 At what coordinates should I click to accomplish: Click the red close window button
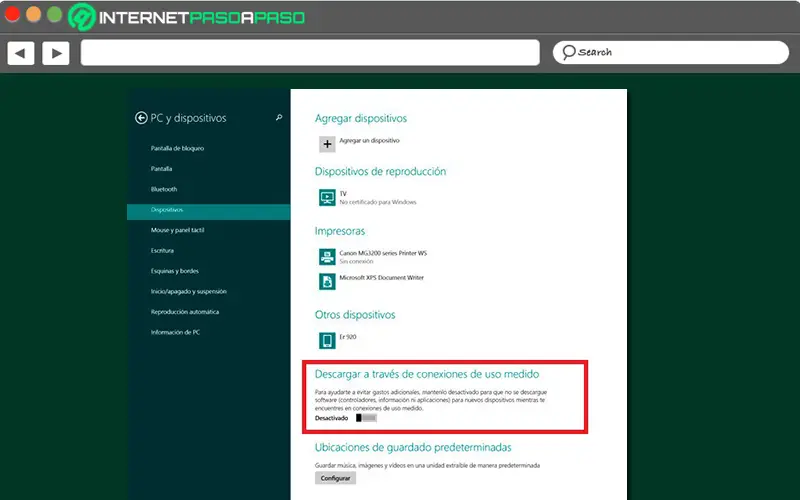(12, 14)
